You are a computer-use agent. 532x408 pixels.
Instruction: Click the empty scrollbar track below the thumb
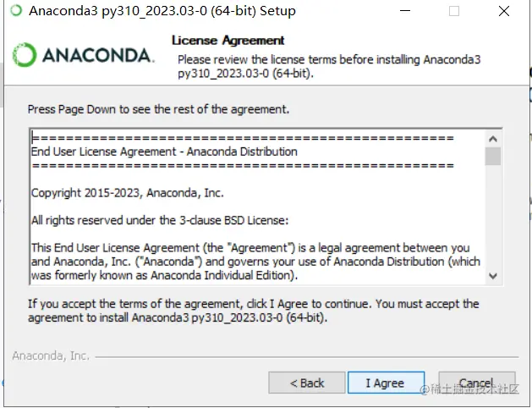(x=493, y=218)
